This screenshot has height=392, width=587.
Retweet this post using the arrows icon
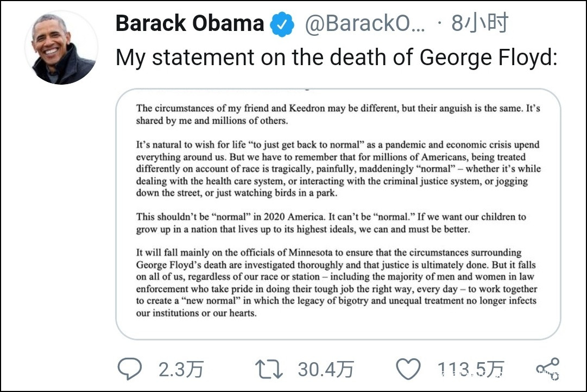pos(269,369)
